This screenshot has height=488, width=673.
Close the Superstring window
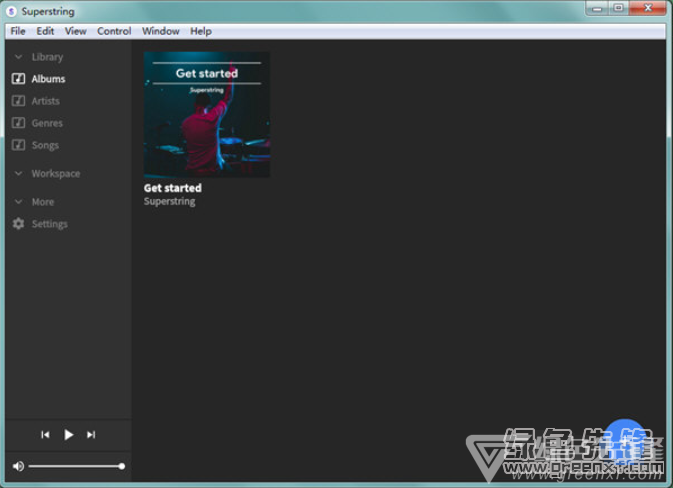tap(648, 8)
